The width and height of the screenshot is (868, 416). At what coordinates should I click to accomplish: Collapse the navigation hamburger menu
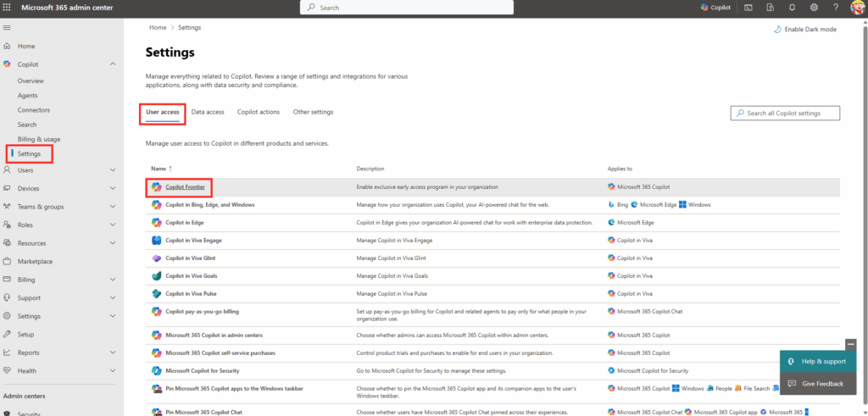point(8,28)
